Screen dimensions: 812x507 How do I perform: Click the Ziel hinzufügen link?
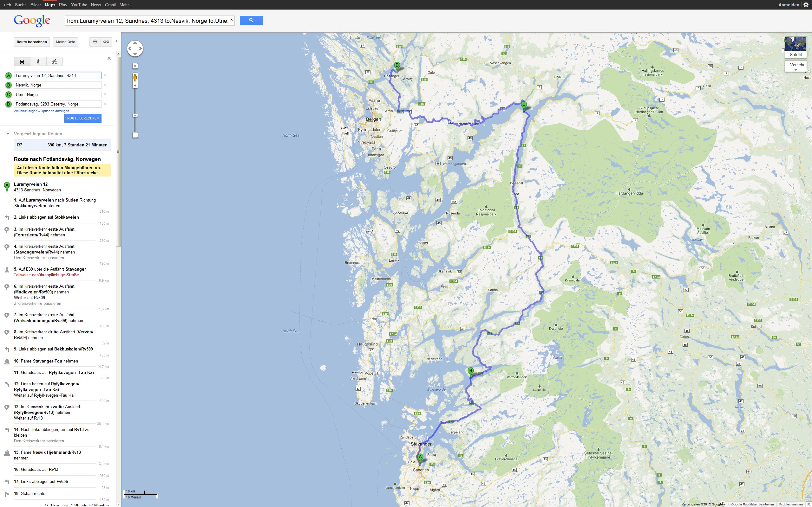[x=25, y=111]
